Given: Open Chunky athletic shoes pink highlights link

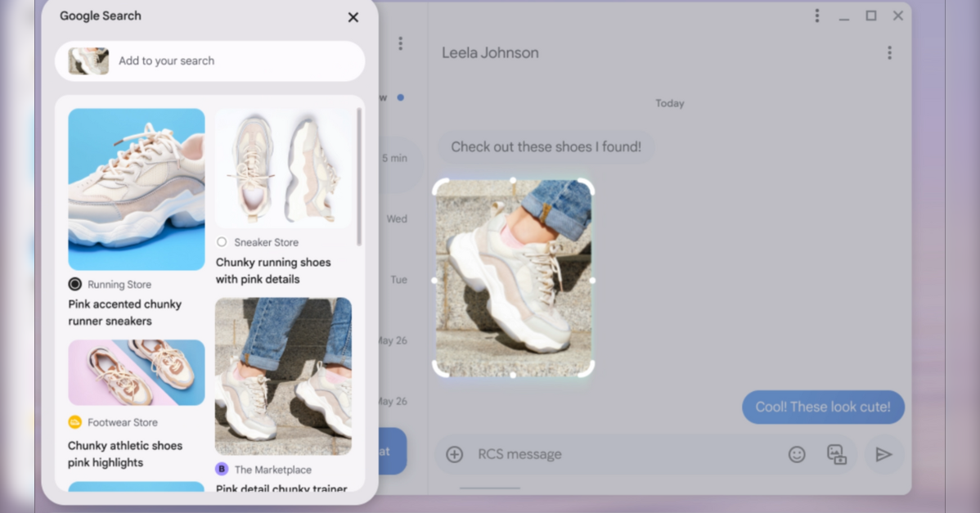Looking at the screenshot, I should click(124, 454).
